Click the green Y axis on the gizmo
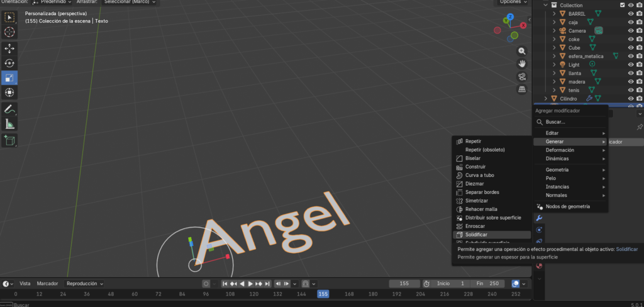 pos(506,21)
